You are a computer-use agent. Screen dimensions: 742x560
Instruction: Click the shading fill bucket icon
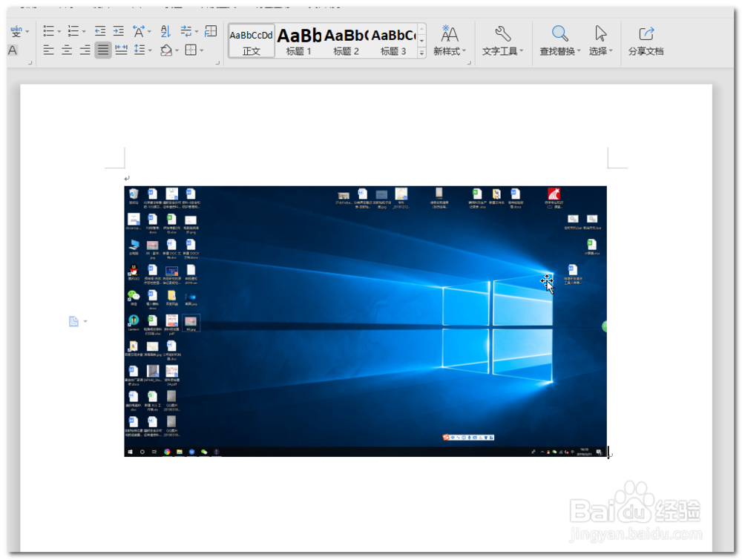(x=166, y=50)
